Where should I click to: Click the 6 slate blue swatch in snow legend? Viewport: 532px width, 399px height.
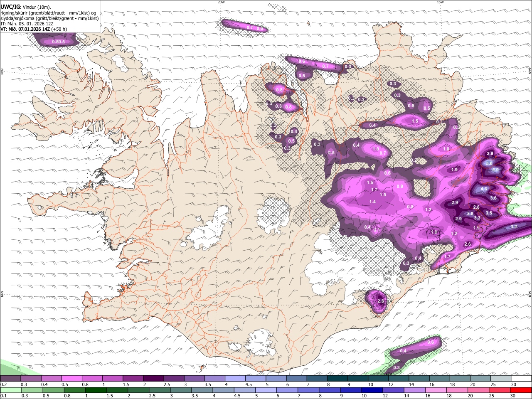point(296,379)
